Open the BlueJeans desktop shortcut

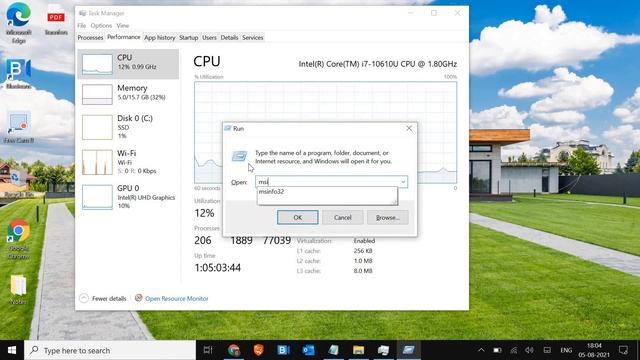click(18, 73)
